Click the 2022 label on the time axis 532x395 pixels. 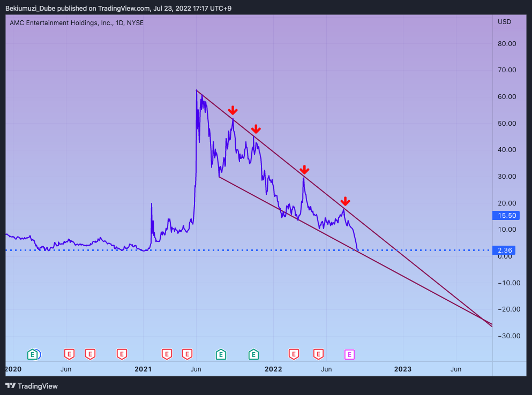pos(273,369)
